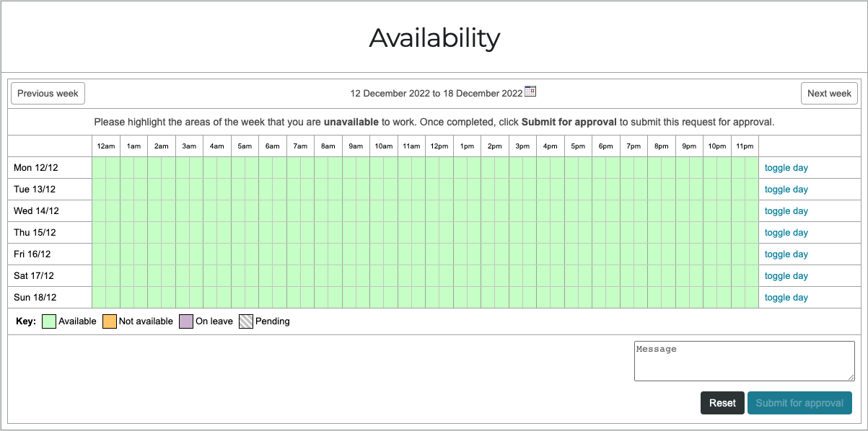Image resolution: width=868 pixels, height=431 pixels.
Task: Click the Thu 15/12 row label
Action: [x=35, y=233]
